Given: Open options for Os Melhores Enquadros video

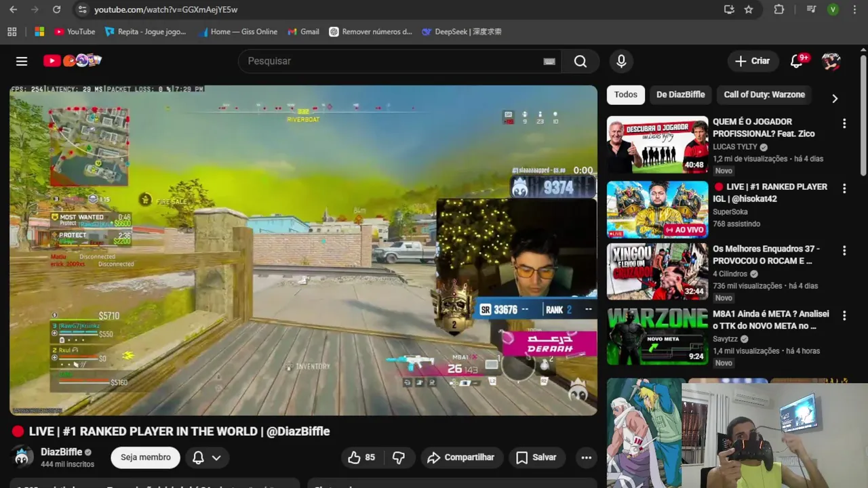Looking at the screenshot, I should pyautogui.click(x=844, y=251).
